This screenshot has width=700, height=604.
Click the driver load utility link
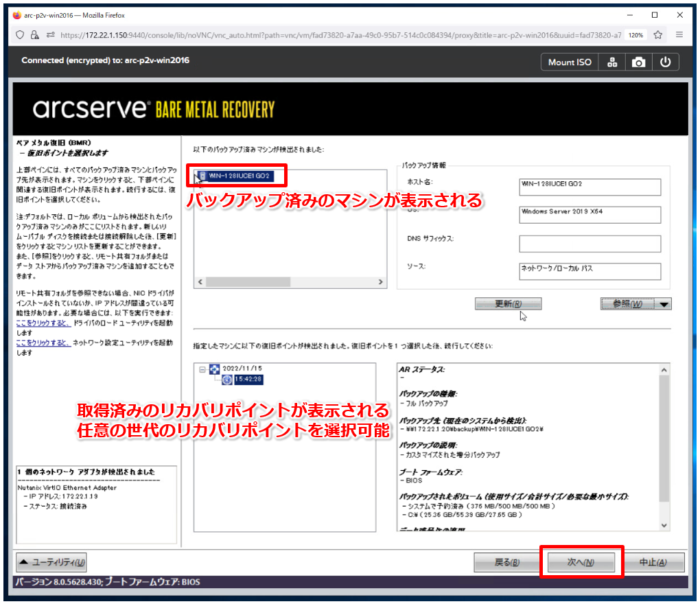(43, 323)
